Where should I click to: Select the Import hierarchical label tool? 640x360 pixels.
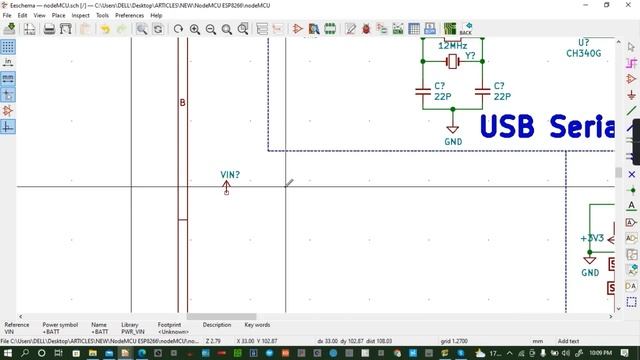tap(631, 270)
